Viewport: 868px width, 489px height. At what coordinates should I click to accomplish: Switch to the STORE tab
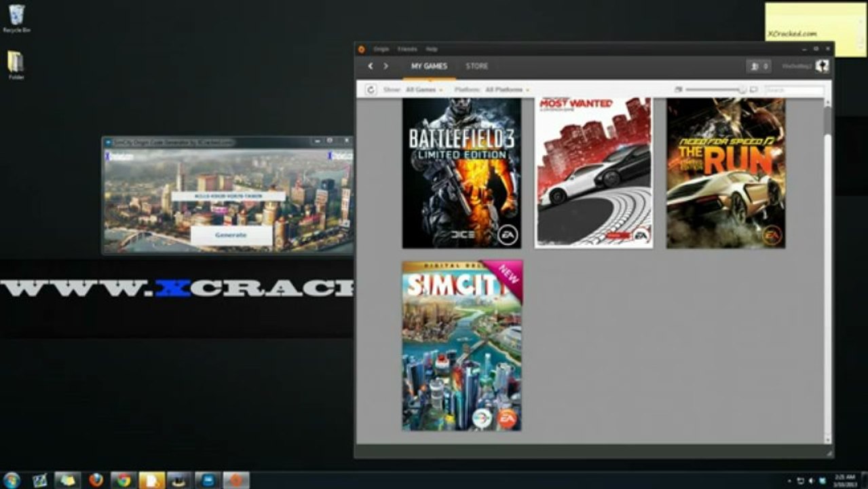click(476, 67)
